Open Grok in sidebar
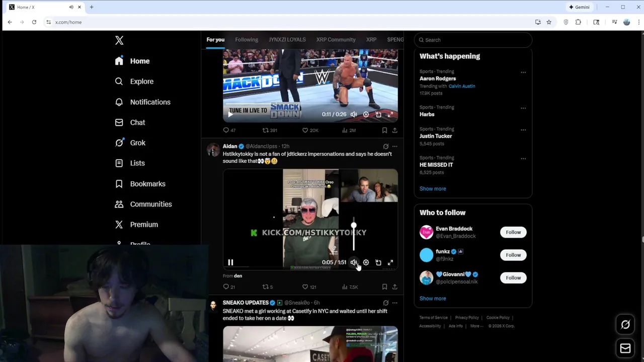644x362 pixels. (130, 143)
